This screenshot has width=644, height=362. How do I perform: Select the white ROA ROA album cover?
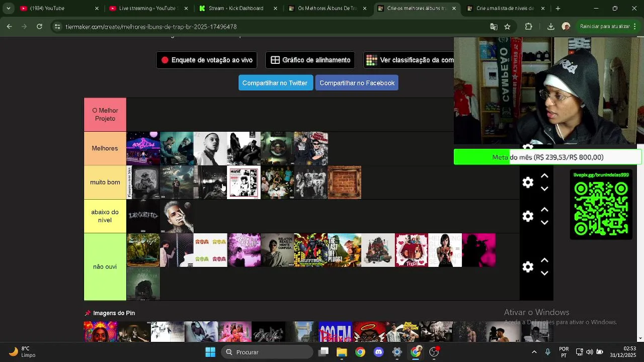point(210,250)
